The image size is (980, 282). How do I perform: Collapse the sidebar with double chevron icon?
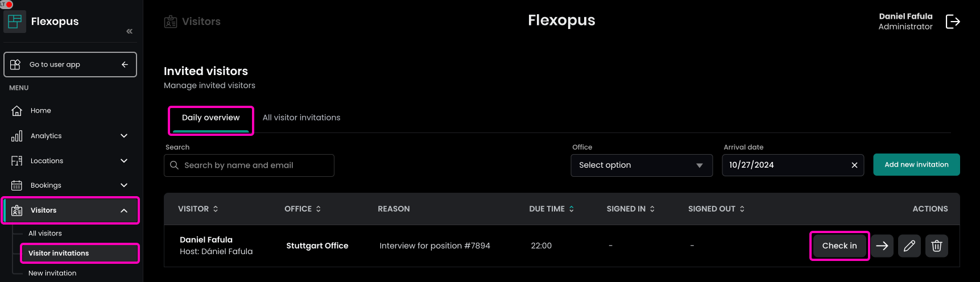(x=130, y=31)
